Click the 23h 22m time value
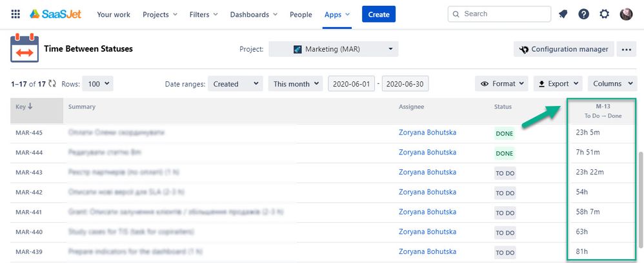This screenshot has height=263, width=644. 590,172
